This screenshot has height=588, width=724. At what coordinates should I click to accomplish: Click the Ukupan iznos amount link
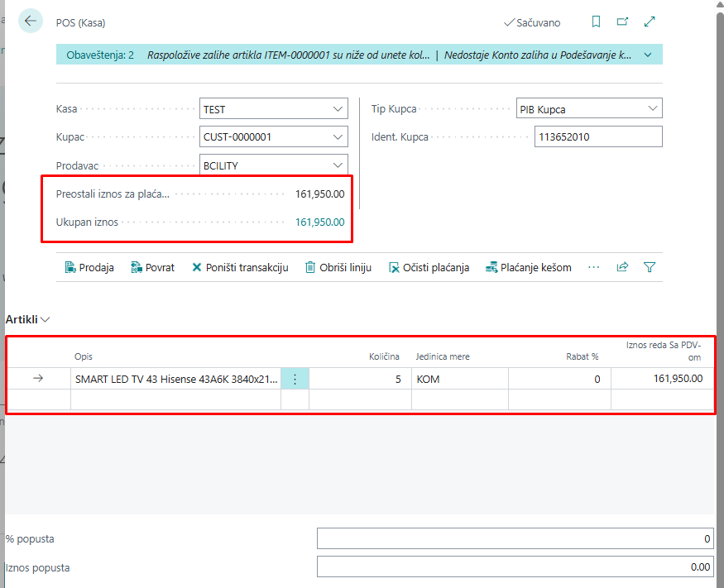[319, 222]
